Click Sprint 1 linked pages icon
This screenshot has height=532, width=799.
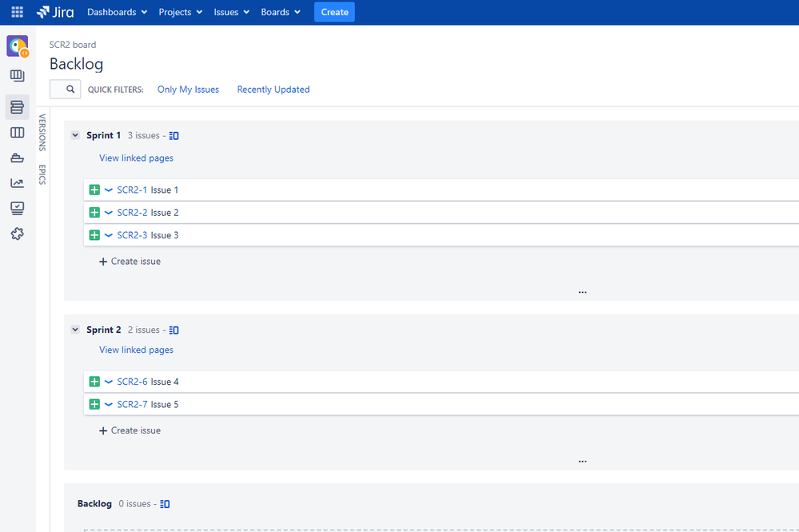(174, 135)
